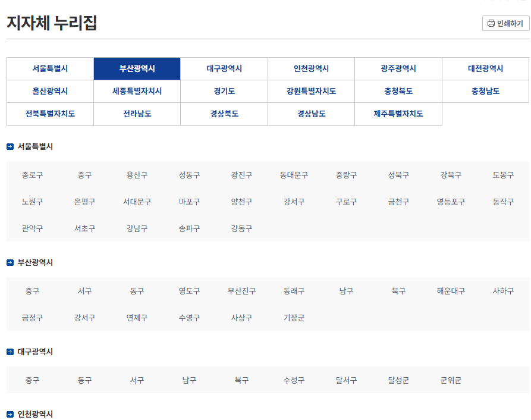Select the 제주특별자치도 tab
The height and width of the screenshot is (420, 531).
398,114
